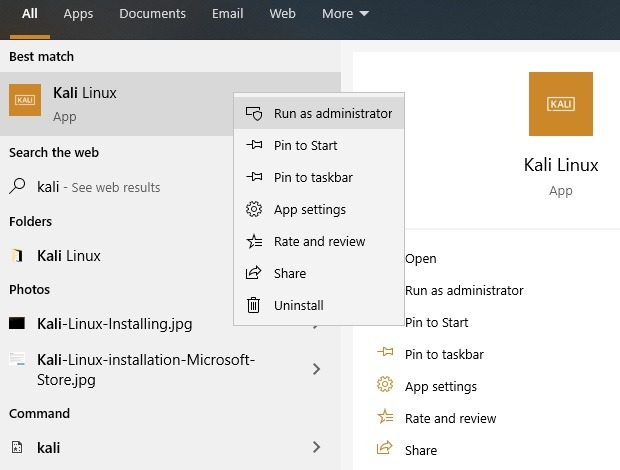The image size is (620, 470).
Task: Click the pin icon beside Pin to taskbar in the preview pane
Action: point(385,351)
